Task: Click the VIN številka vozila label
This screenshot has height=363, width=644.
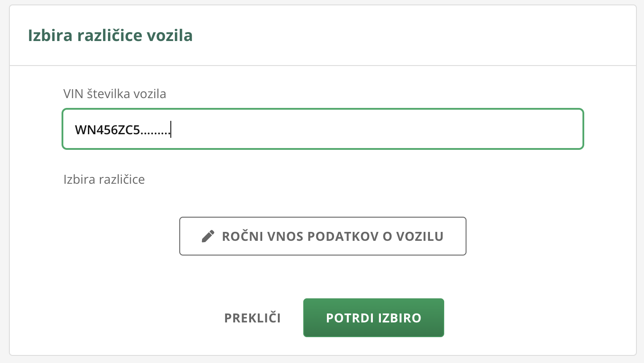Action: click(x=115, y=94)
